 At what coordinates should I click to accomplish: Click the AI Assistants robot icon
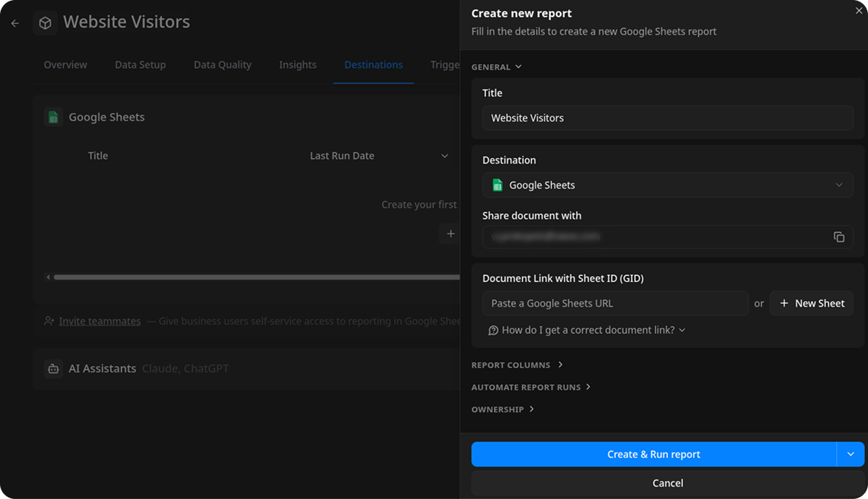(x=53, y=368)
